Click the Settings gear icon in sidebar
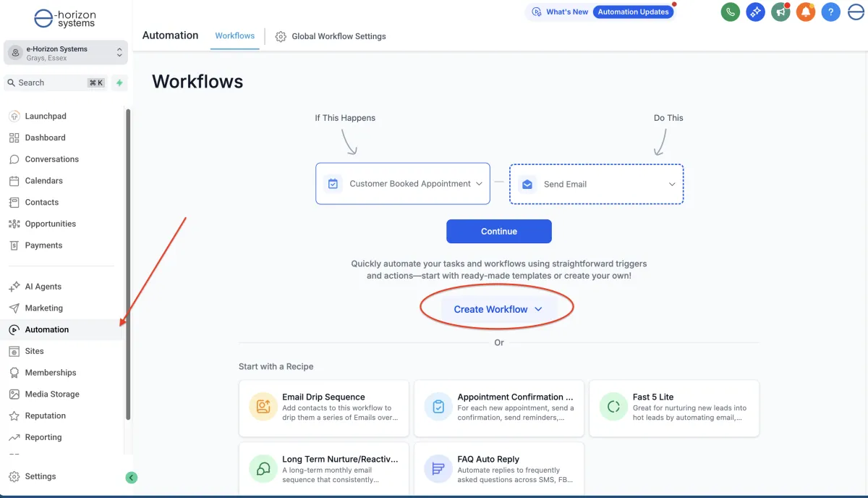 click(x=14, y=476)
